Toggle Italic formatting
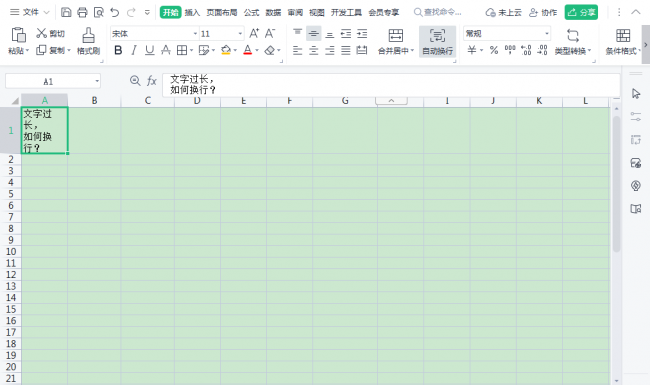 point(133,51)
